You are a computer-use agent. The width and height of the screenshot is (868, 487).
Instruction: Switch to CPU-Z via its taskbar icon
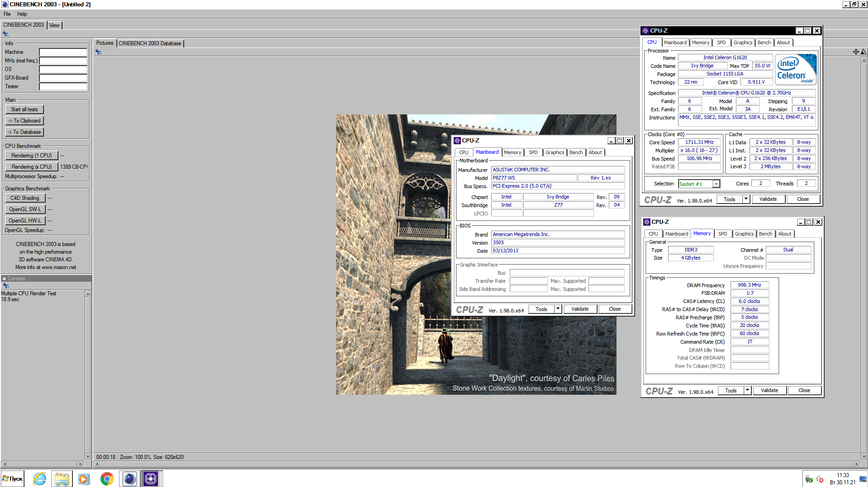point(151,479)
